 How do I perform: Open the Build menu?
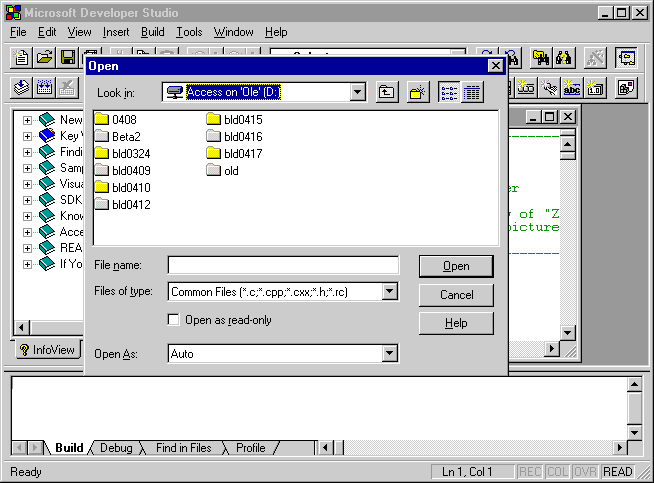pyautogui.click(x=151, y=32)
